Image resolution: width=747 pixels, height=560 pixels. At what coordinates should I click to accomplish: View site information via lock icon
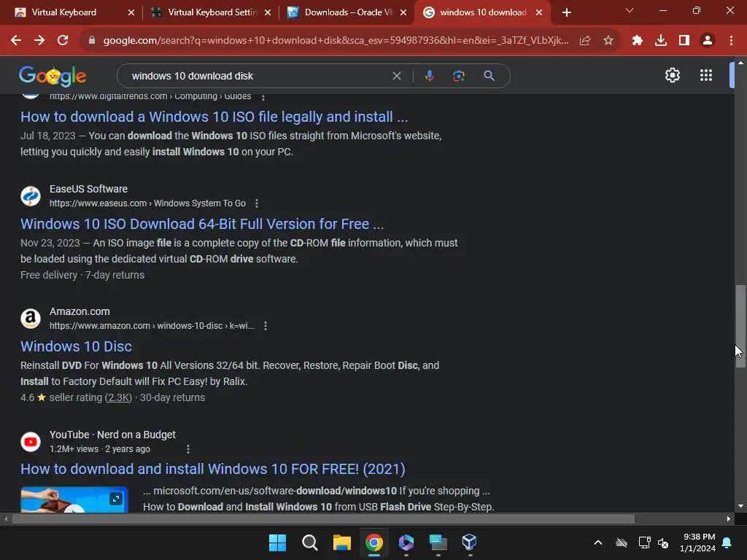pyautogui.click(x=91, y=41)
